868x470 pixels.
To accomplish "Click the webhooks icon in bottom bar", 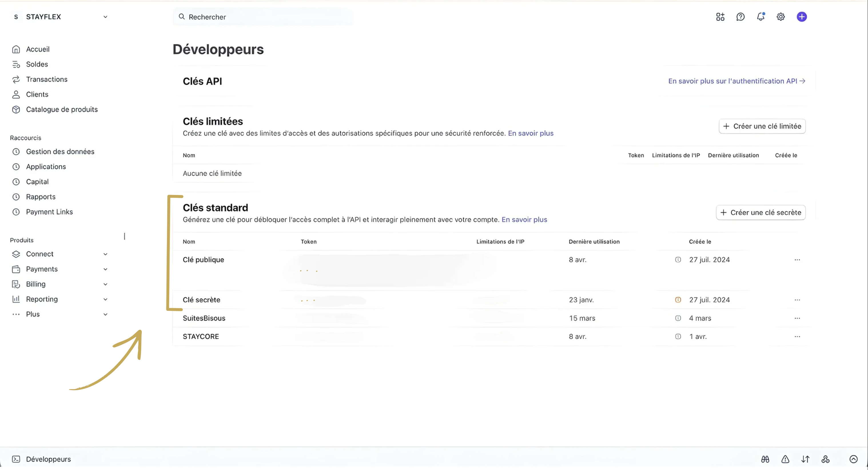I will [x=826, y=459].
